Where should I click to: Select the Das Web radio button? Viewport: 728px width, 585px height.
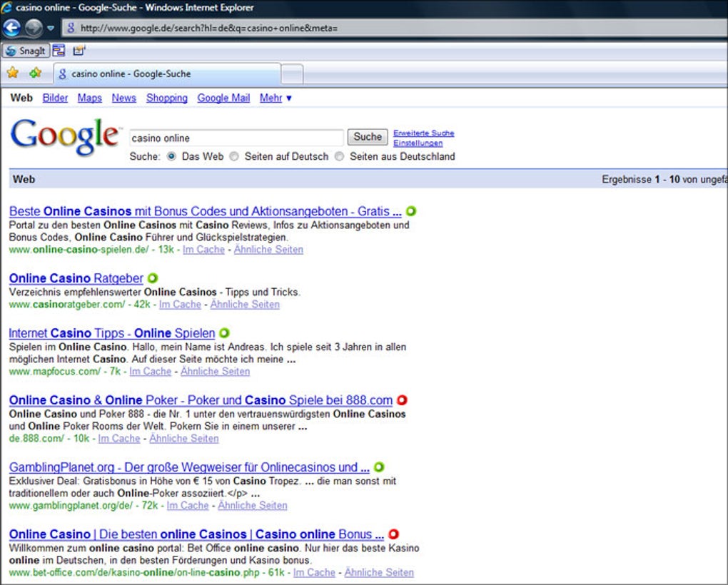(x=171, y=156)
